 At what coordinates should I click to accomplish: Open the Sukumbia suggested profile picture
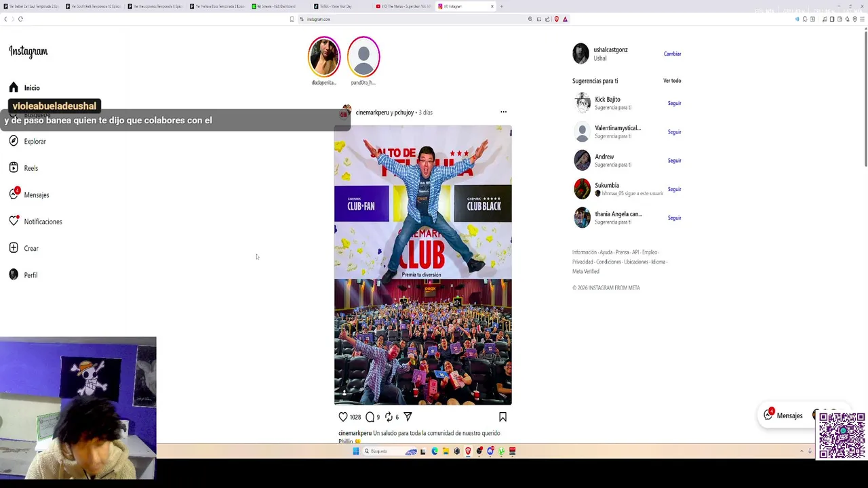coord(583,189)
